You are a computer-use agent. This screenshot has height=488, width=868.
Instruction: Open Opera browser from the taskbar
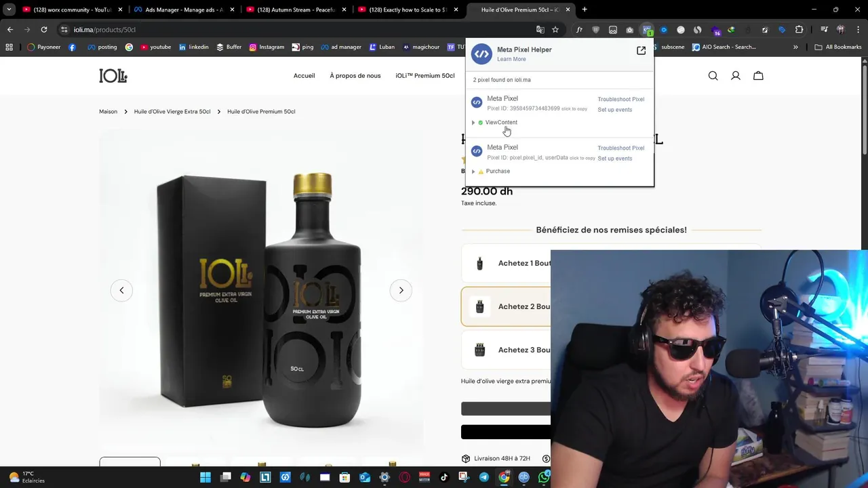pos(405,477)
